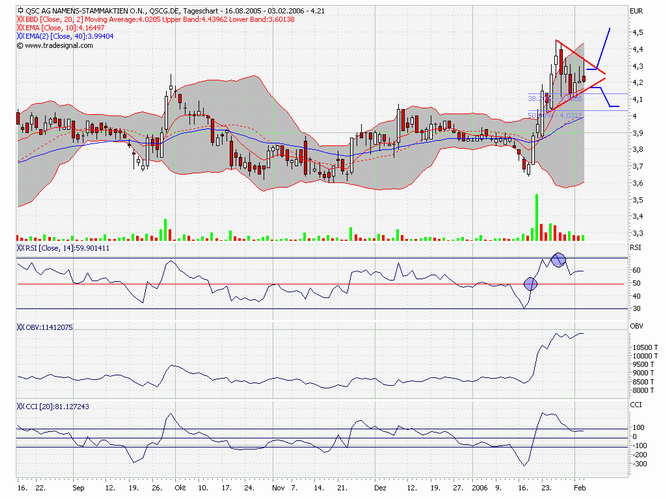The width and height of the screenshot is (666, 499).
Task: Select the 'EMA(2) [Close, 40]:3.99404' legend text
Action: pyautogui.click(x=69, y=37)
